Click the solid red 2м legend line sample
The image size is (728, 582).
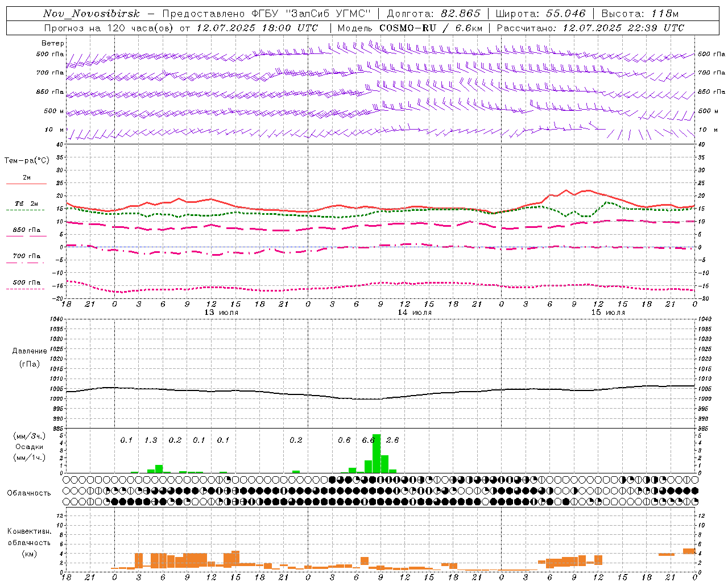click(x=27, y=184)
